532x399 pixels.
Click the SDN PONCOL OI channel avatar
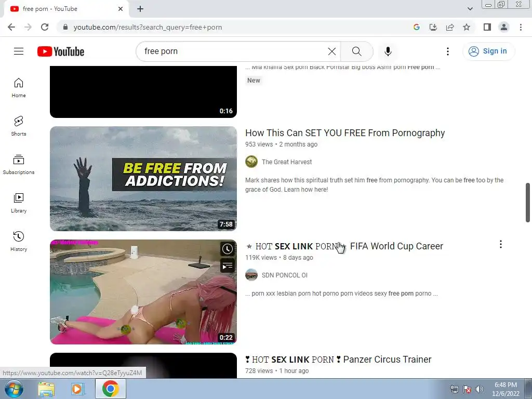[251, 275]
